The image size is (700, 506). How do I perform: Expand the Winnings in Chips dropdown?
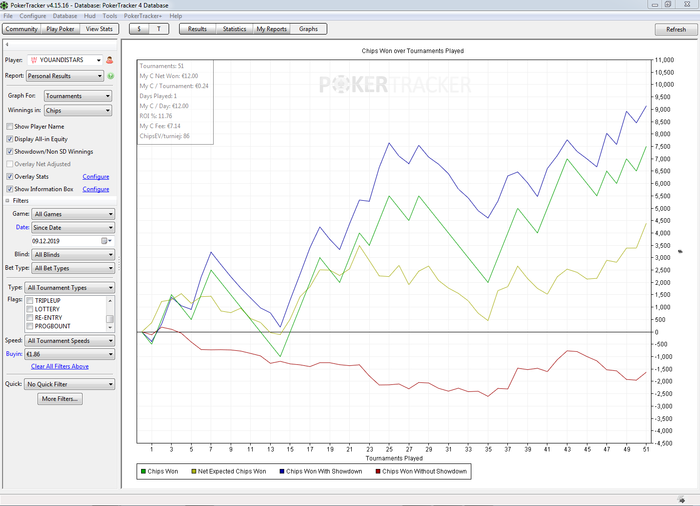(x=78, y=111)
